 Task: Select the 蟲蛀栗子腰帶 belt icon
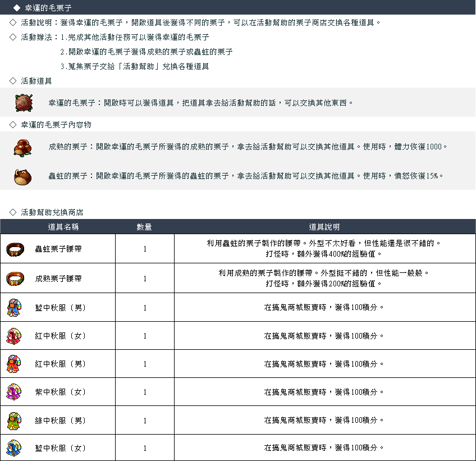15,249
